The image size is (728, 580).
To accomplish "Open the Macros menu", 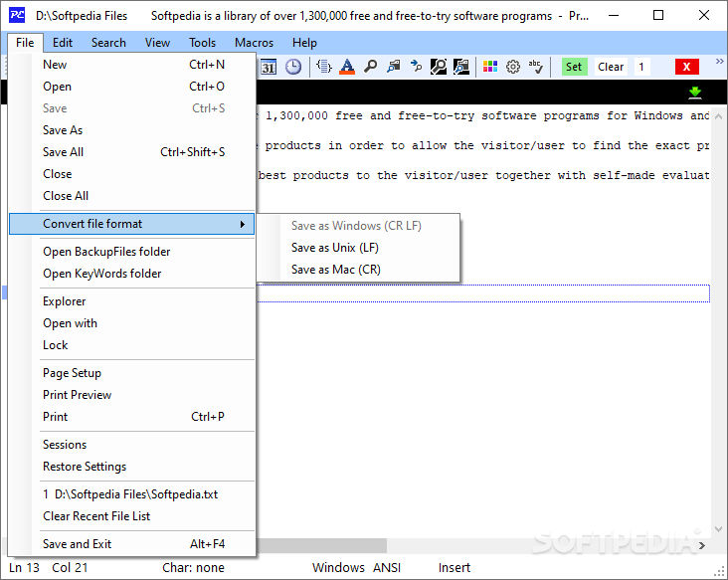I will pos(254,43).
